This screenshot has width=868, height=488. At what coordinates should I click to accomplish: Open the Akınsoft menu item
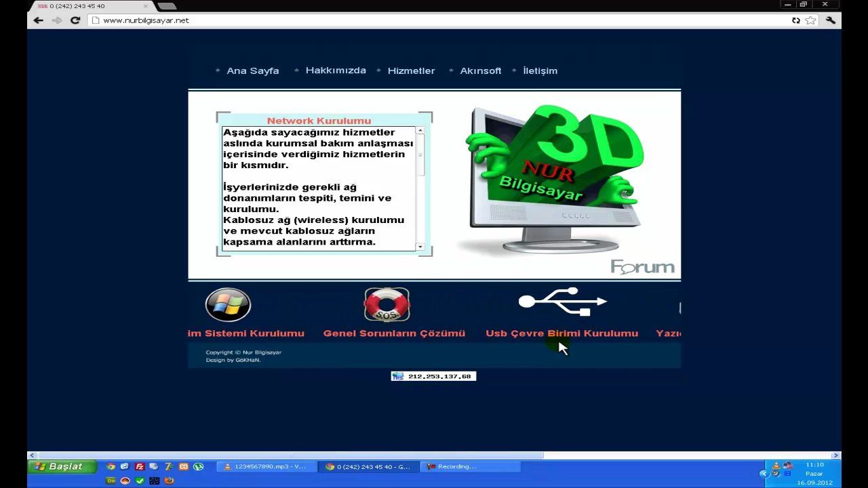point(481,70)
